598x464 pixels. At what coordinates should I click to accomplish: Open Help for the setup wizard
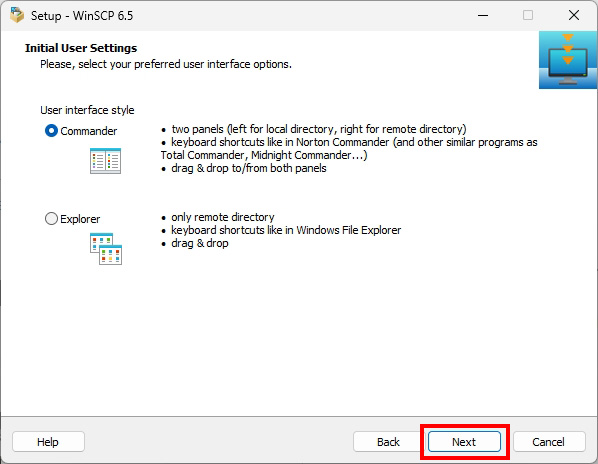coord(48,442)
